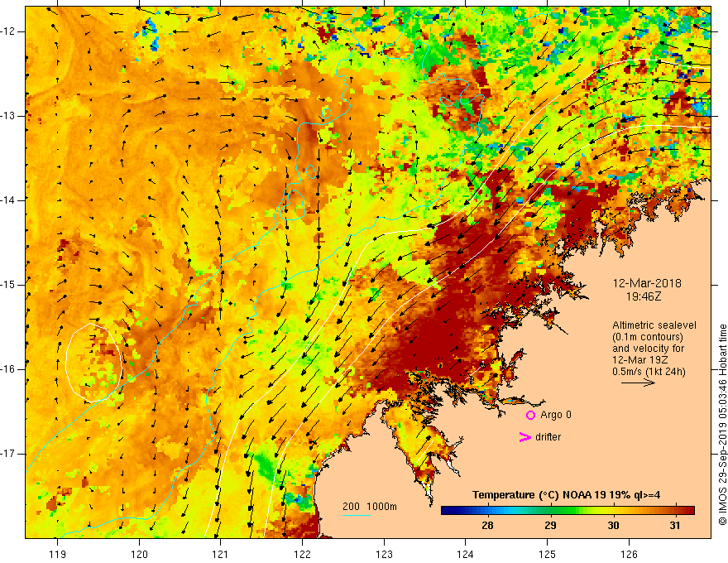This screenshot has height=563, width=728.
Task: Click the longitude label 120
Action: (139, 554)
